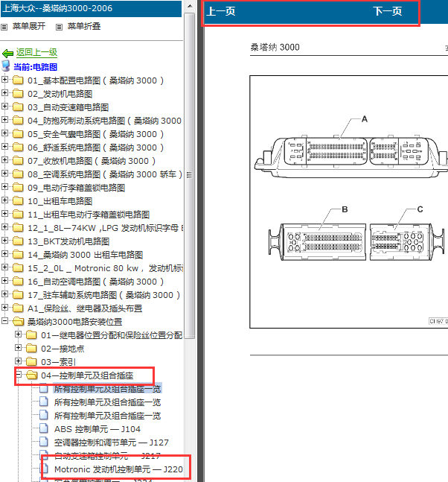The height and width of the screenshot is (482, 448).
Task: Click folder icon of 08_空调系统电路图
Action: pyautogui.click(x=18, y=174)
